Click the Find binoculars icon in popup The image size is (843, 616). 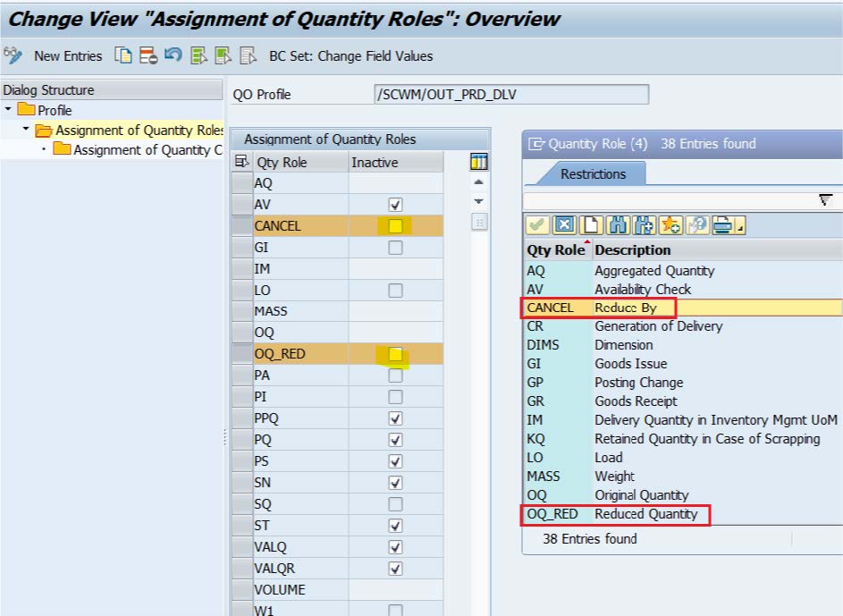pos(618,224)
